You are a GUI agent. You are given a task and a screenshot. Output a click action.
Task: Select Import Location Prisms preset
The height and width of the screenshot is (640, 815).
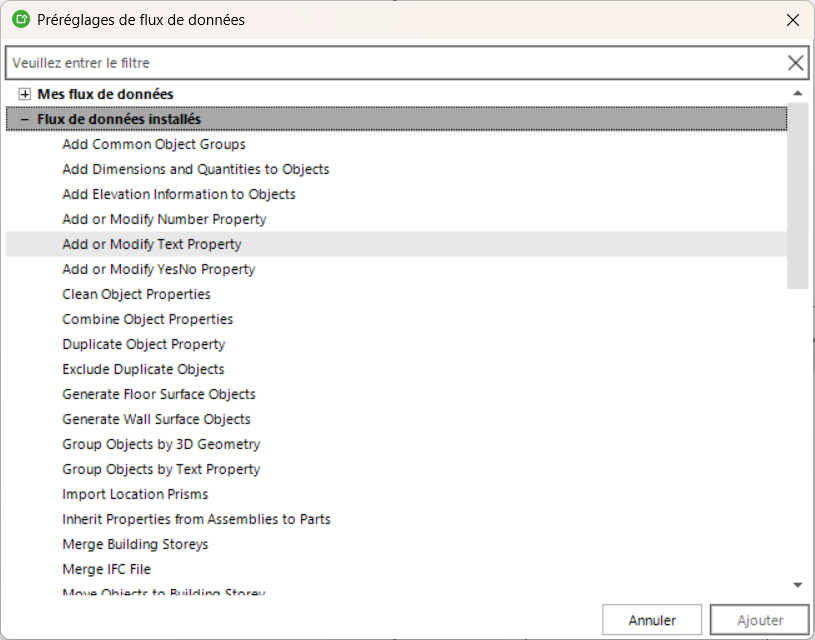(x=135, y=494)
